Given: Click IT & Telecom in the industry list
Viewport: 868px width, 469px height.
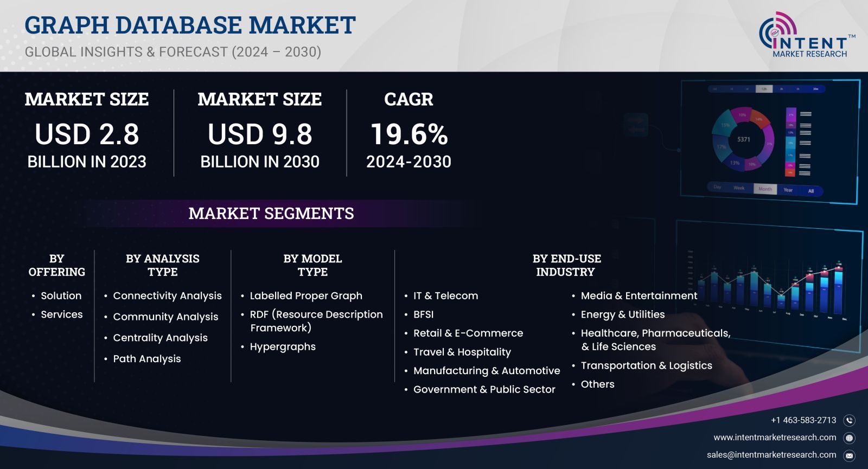Looking at the screenshot, I should tap(445, 295).
